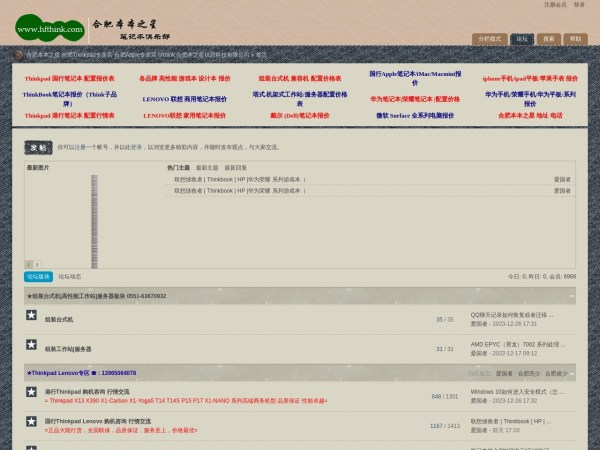600x450 pixels.
Task: Open Thinkpad 国行笔记本 配置报价表 link
Action: (x=70, y=78)
